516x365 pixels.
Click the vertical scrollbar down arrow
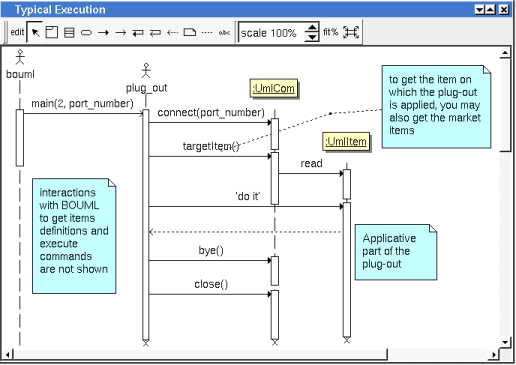pos(505,342)
